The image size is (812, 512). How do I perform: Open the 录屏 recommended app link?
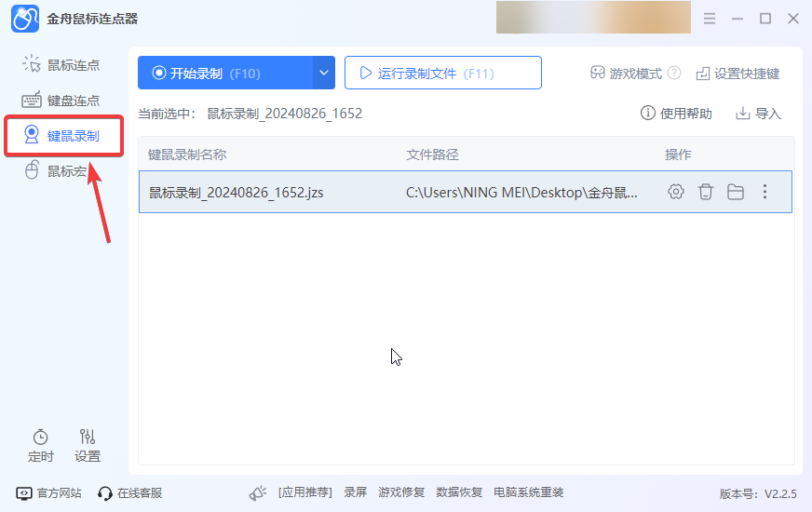click(x=356, y=492)
